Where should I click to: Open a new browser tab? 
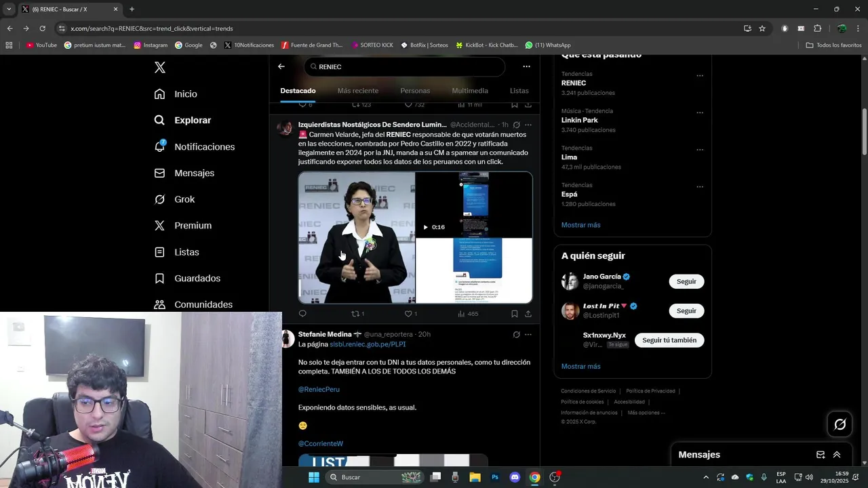click(x=132, y=9)
